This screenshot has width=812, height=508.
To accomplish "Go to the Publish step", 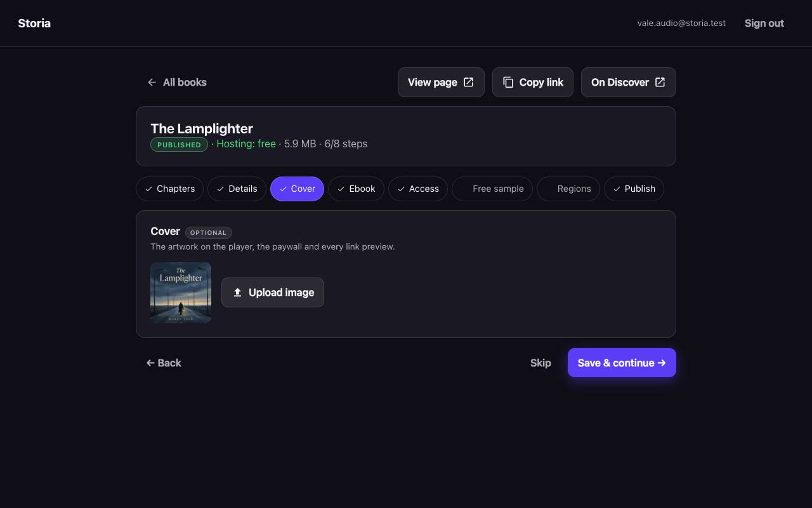I will coord(634,189).
